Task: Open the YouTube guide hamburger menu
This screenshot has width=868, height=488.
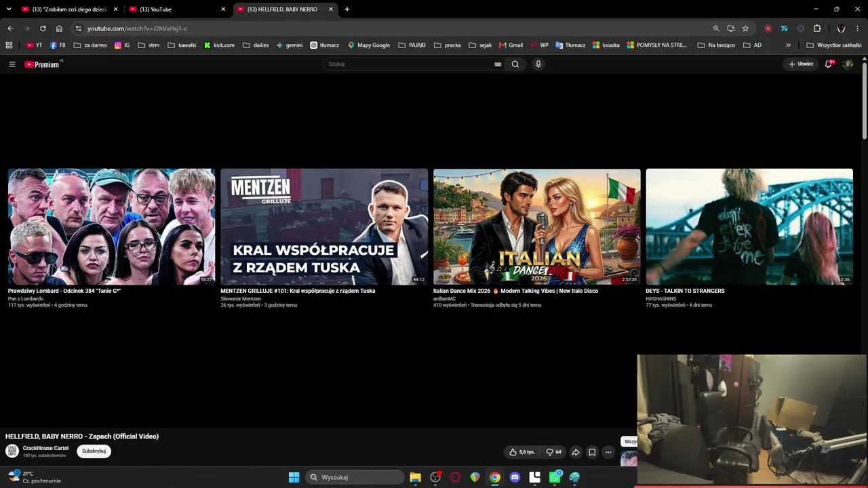Action: (x=12, y=64)
